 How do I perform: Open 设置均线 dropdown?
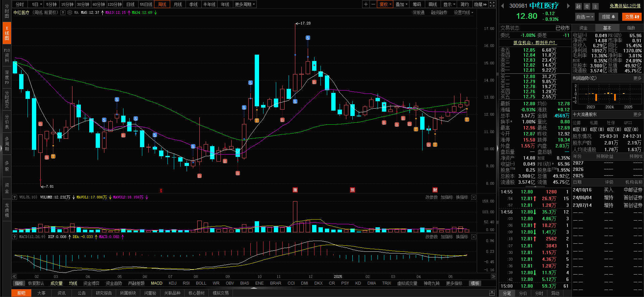pyautogui.click(x=464, y=12)
